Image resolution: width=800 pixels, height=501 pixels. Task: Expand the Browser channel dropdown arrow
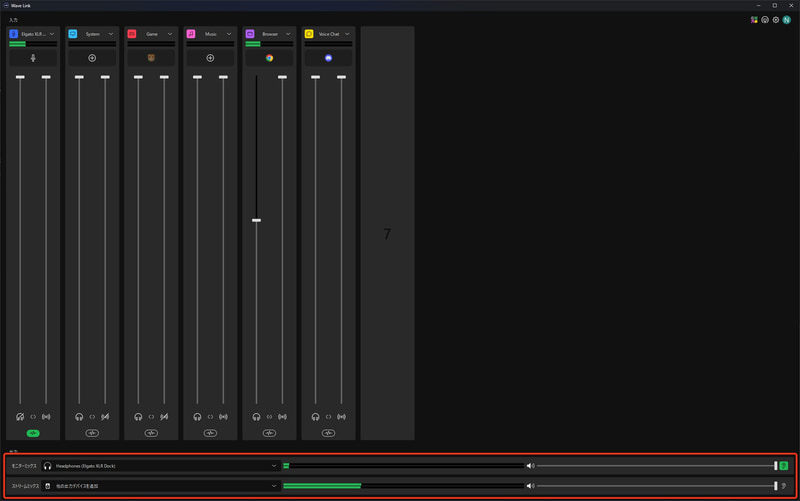[288, 34]
